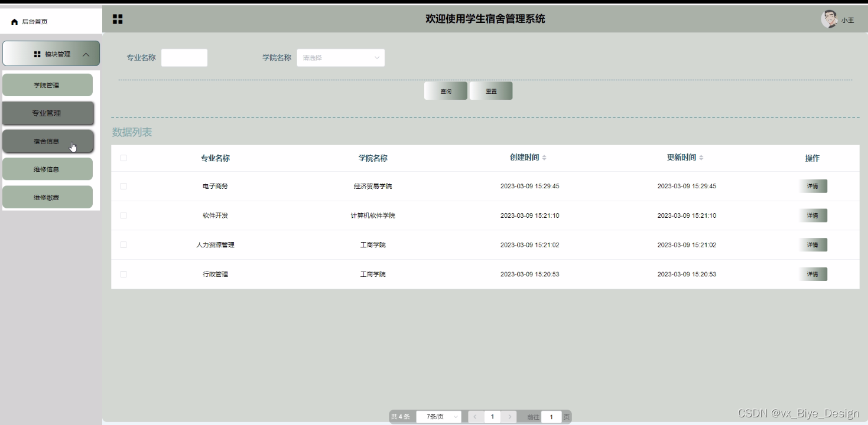Viewport: 868px width, 425px height.
Task: Click the 软件开发 cell
Action: click(x=215, y=215)
